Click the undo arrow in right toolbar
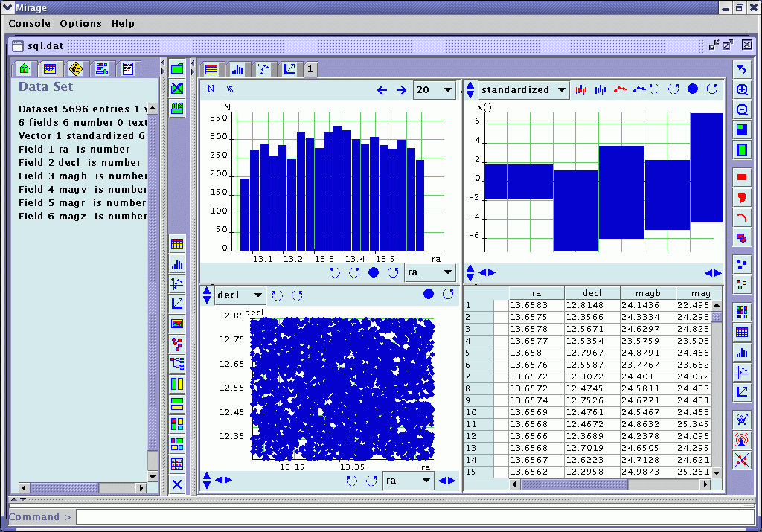 click(x=742, y=69)
